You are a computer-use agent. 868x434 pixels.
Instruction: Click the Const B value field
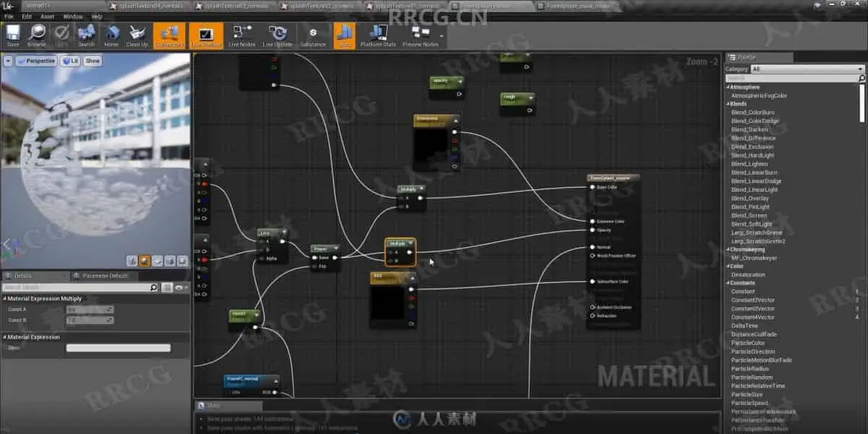(x=90, y=320)
